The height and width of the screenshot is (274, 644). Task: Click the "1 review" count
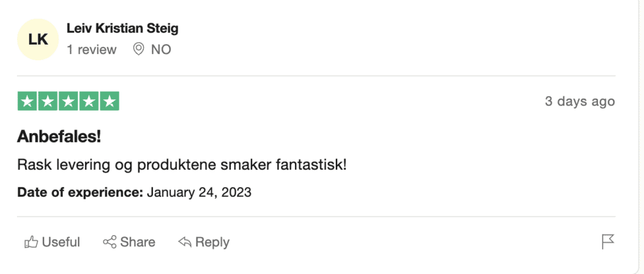pos(92,50)
